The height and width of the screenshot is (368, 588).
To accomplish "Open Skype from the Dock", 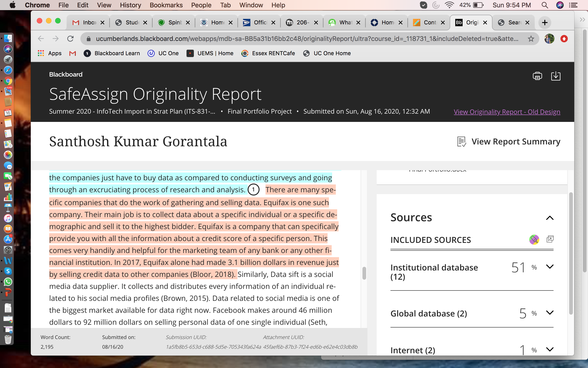I will (x=8, y=271).
